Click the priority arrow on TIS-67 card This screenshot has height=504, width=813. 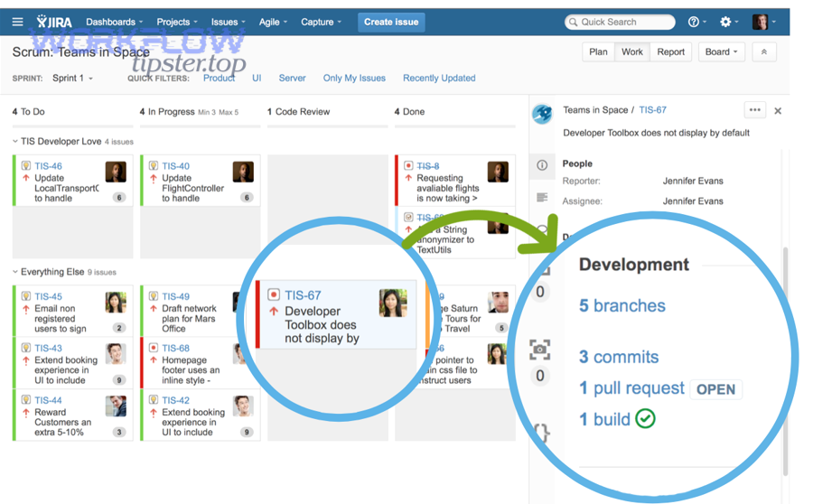(x=273, y=311)
